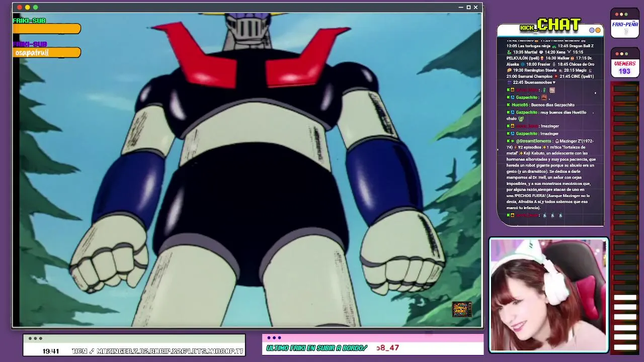Image resolution: width=644 pixels, height=362 pixels.
Task: Click the Mazinger Z description bot message
Action: 551,174
